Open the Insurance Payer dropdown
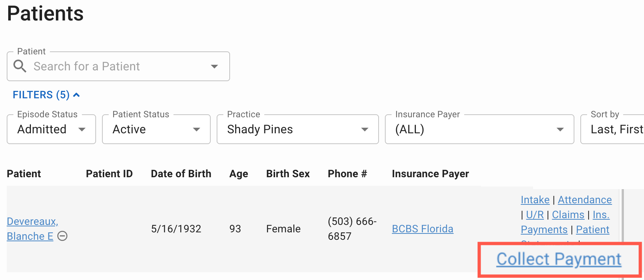 560,130
